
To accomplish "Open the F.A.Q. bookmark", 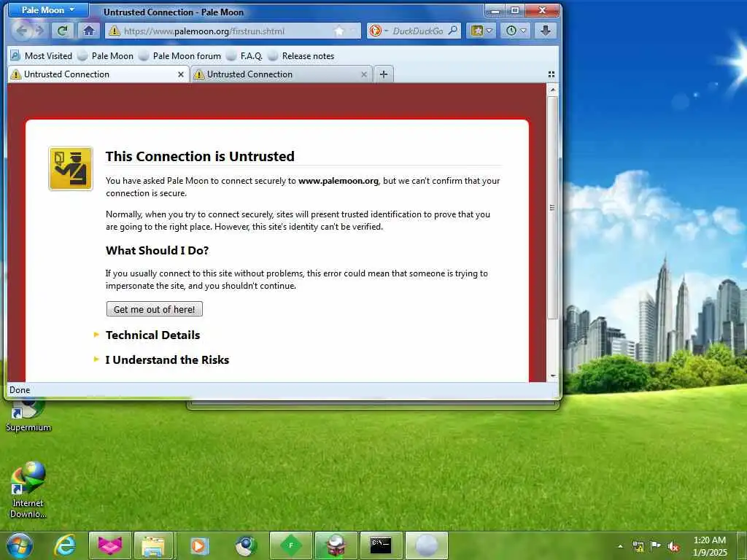I will [244, 55].
